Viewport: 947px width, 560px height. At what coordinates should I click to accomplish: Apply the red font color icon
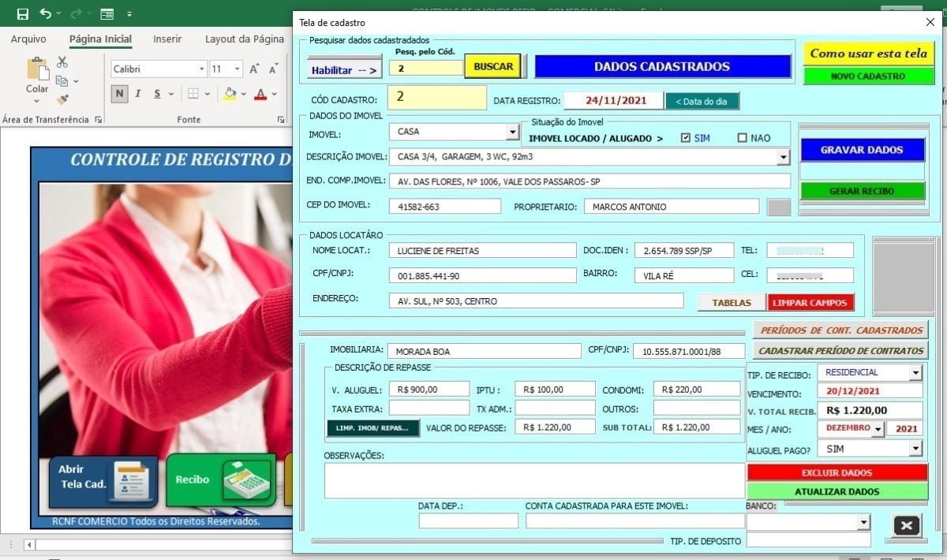(260, 94)
